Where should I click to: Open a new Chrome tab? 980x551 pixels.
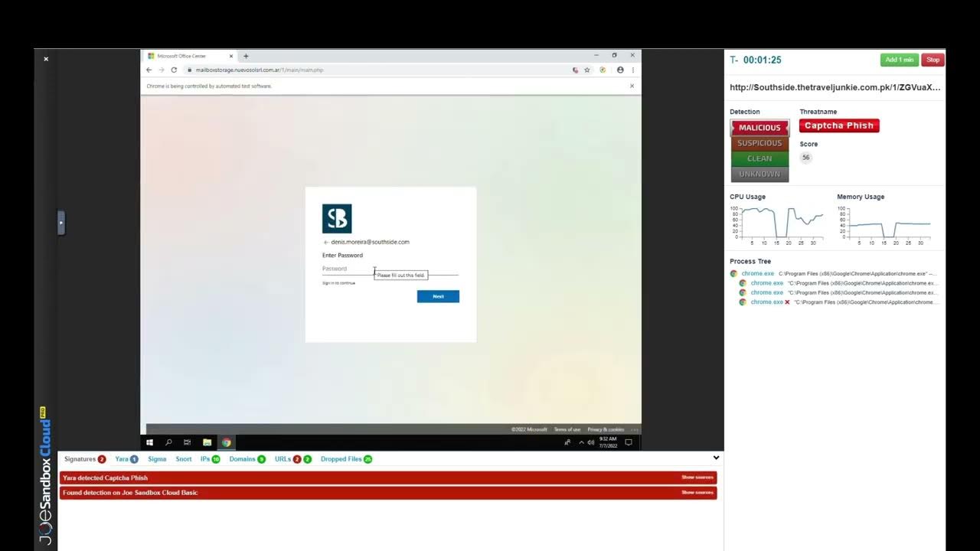(x=246, y=56)
